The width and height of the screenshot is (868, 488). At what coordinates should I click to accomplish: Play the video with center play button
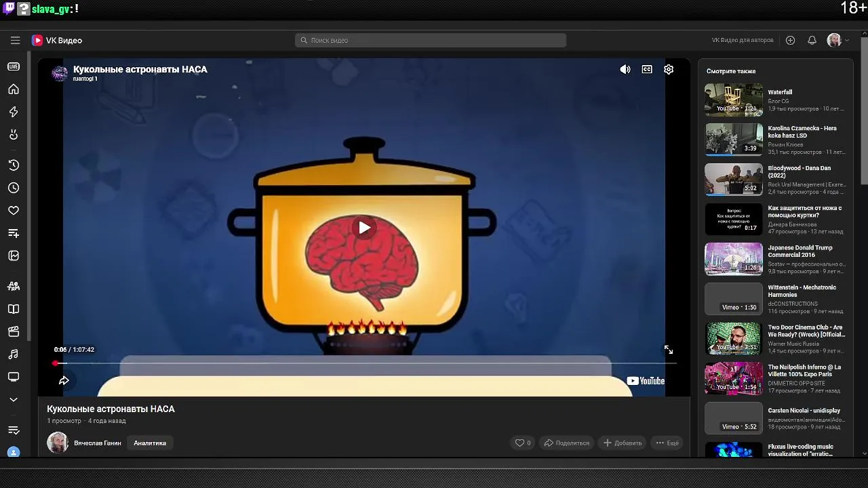365,228
